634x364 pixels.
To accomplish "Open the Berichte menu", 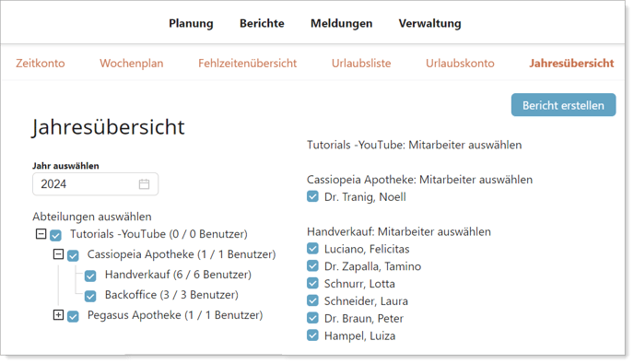I will (262, 23).
